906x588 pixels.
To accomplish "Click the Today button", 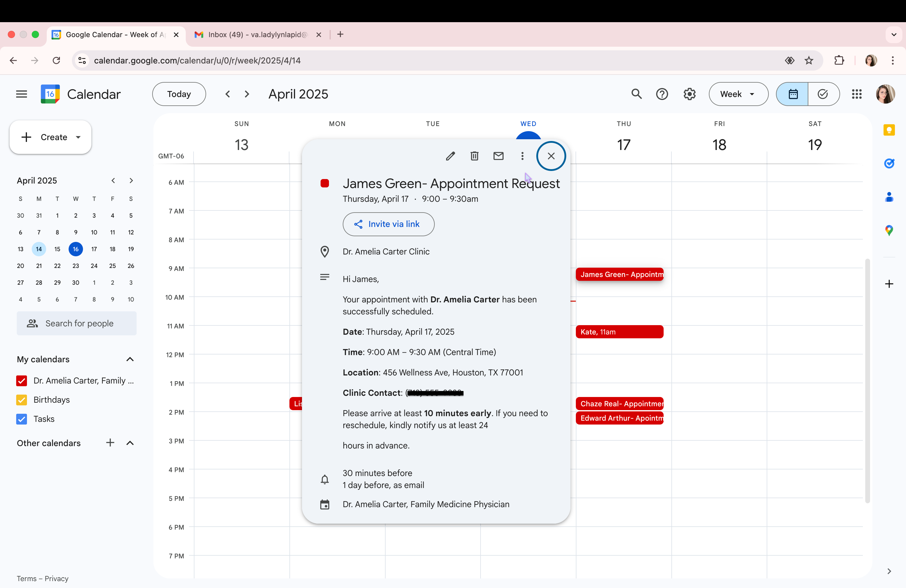I will [179, 94].
